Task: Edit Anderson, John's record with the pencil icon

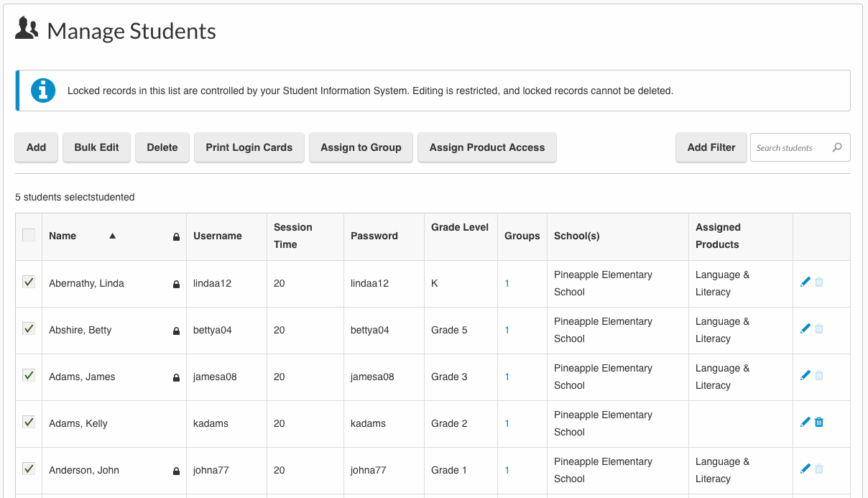Action: tap(805, 468)
